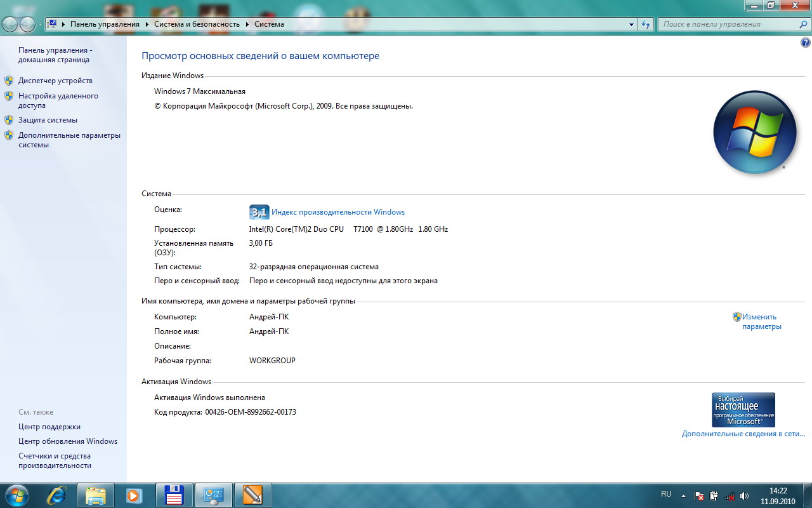Click the Windows logo orb image

click(x=754, y=132)
